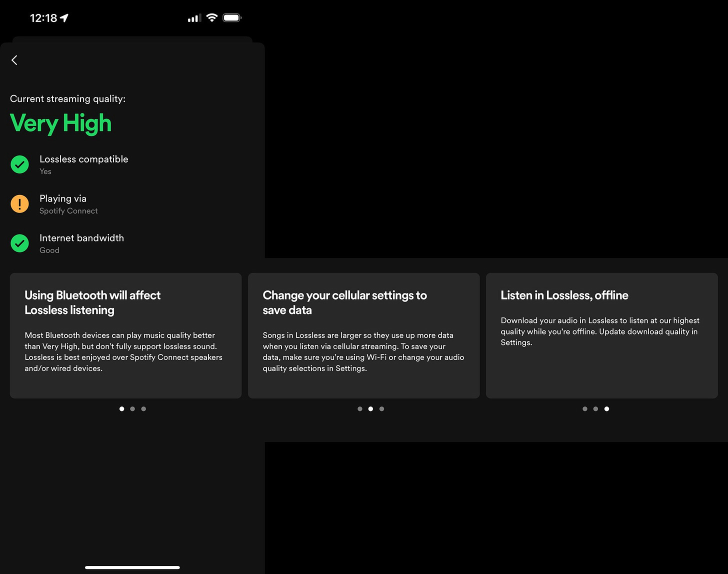The height and width of the screenshot is (574, 728).
Task: Click 'Listen in Lossless, offline' heading
Action: pyautogui.click(x=564, y=295)
